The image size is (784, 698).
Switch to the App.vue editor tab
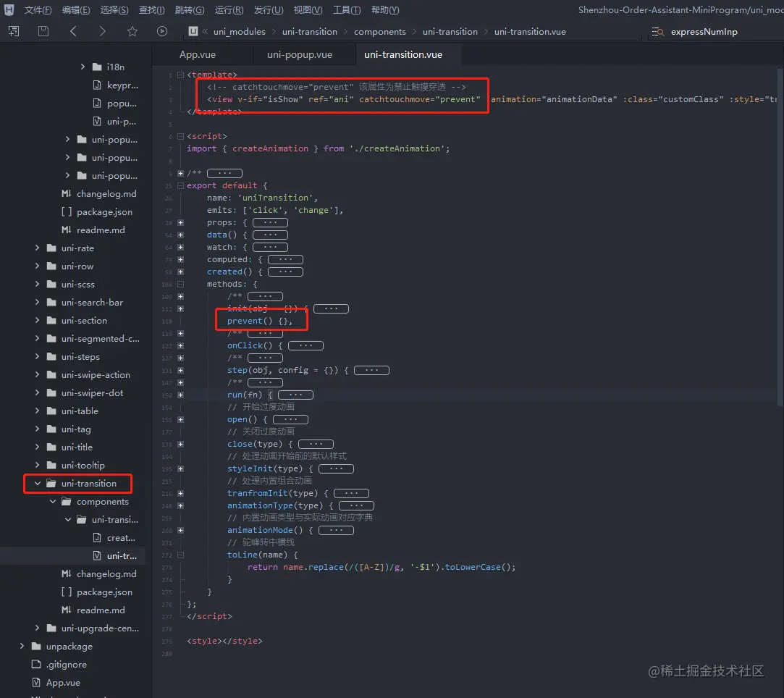tap(198, 54)
